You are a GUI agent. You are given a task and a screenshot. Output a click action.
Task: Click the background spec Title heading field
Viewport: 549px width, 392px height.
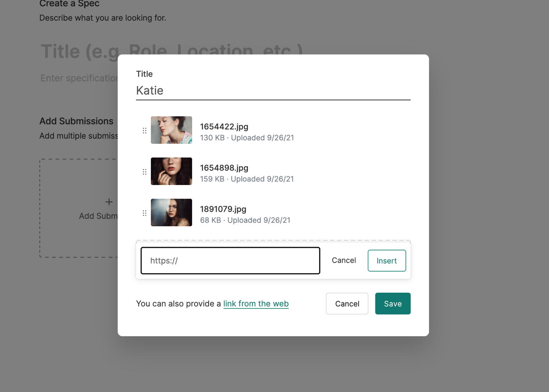[x=78, y=51]
